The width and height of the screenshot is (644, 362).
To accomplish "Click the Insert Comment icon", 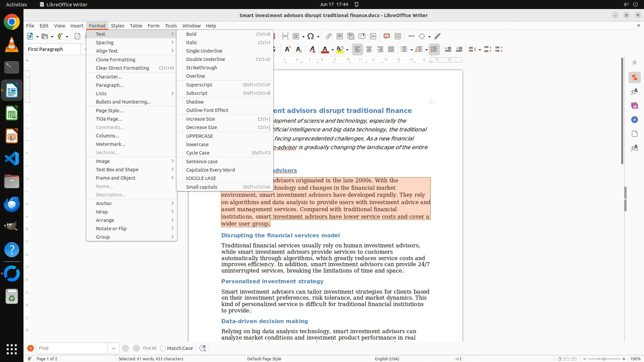I will pos(386,36).
